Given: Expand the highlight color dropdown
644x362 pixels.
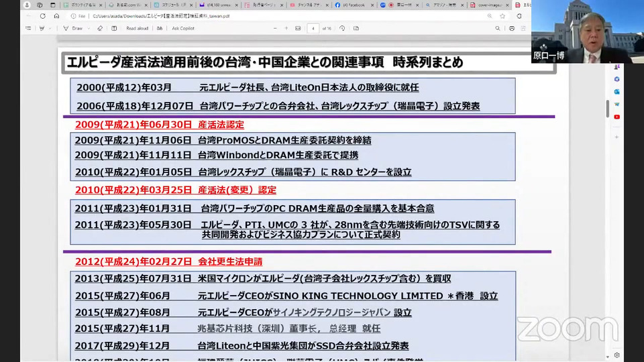Looking at the screenshot, I should point(50,28).
